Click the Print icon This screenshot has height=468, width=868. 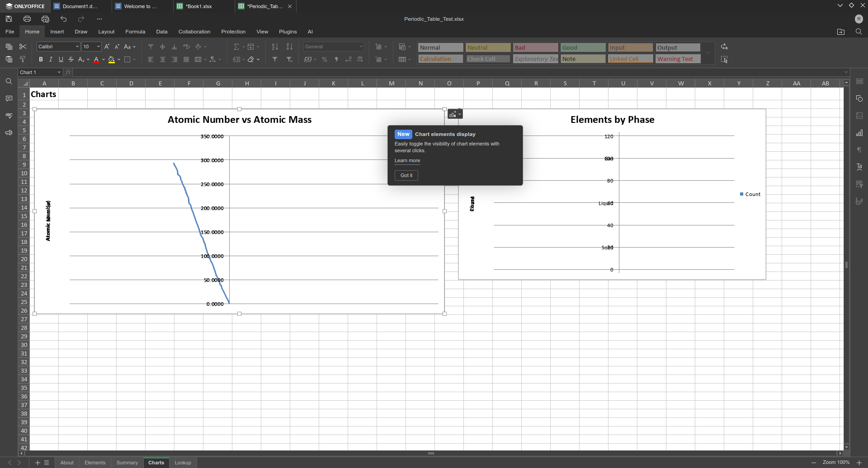click(x=27, y=19)
